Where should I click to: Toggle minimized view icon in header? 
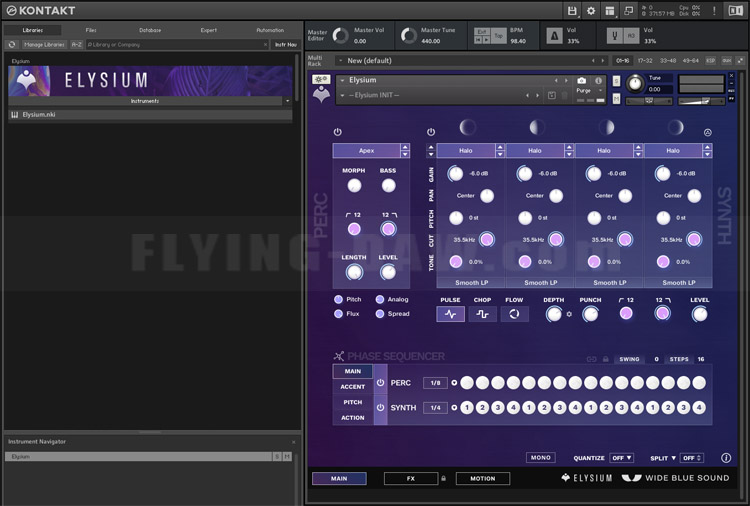click(x=629, y=11)
